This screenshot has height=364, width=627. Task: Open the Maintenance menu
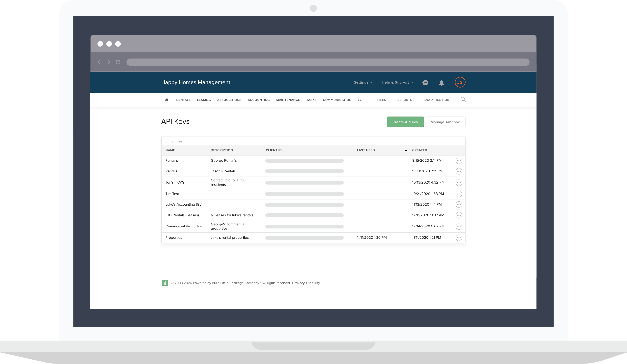pyautogui.click(x=288, y=100)
